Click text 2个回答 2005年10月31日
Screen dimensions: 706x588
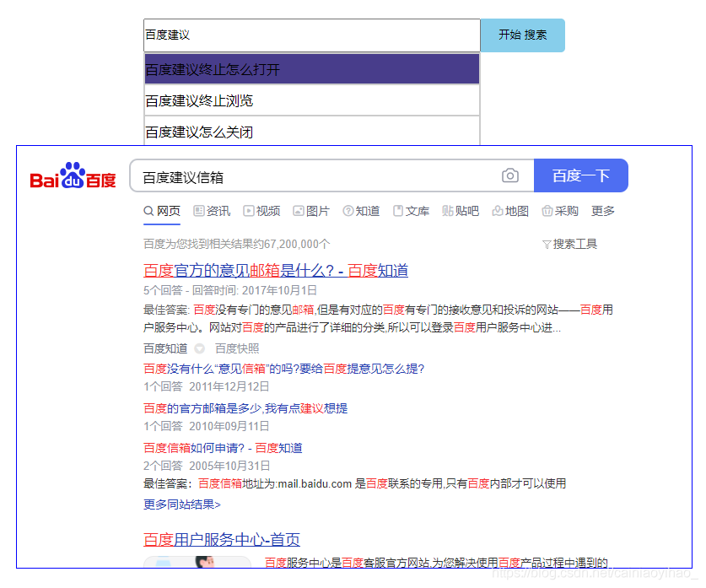[207, 466]
